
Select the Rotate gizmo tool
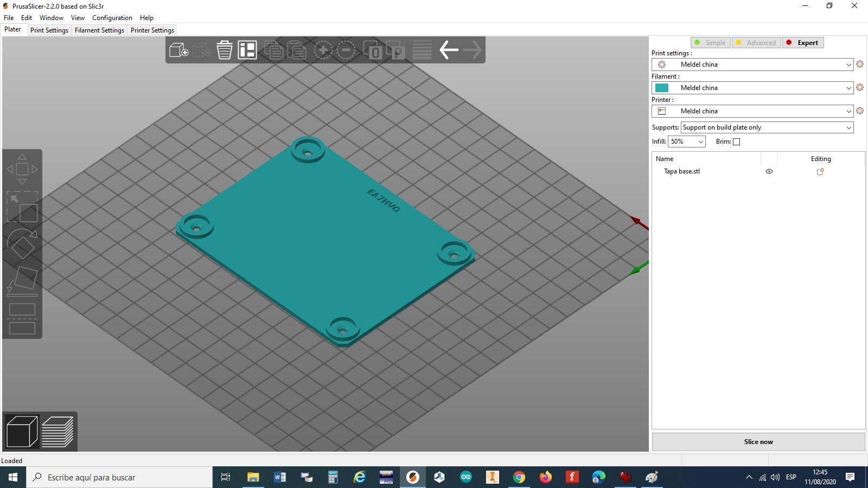pos(22,243)
